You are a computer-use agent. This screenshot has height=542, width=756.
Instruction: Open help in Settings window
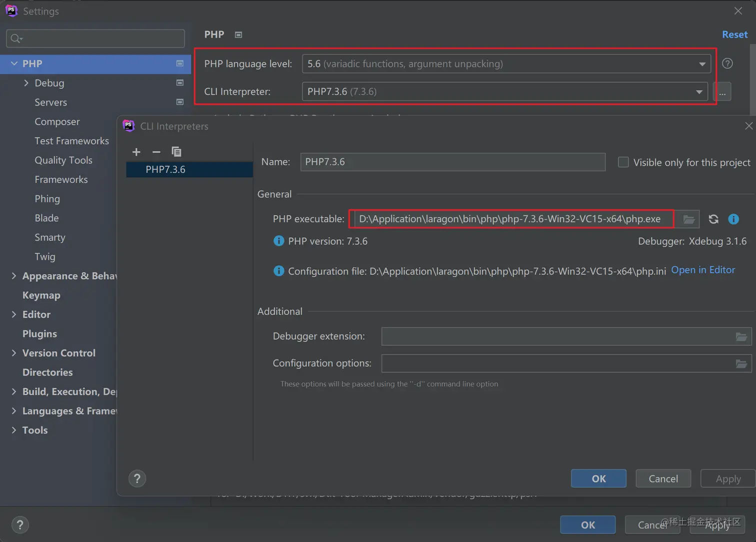coord(20,525)
